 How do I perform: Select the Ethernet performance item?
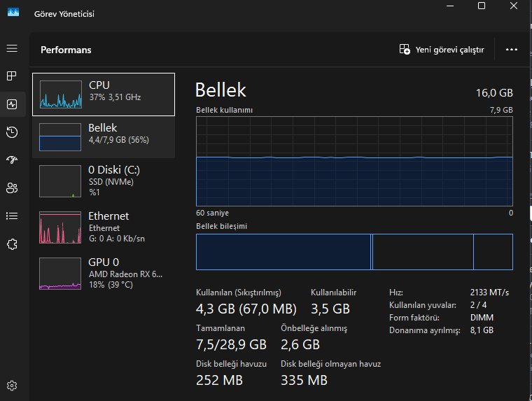104,226
